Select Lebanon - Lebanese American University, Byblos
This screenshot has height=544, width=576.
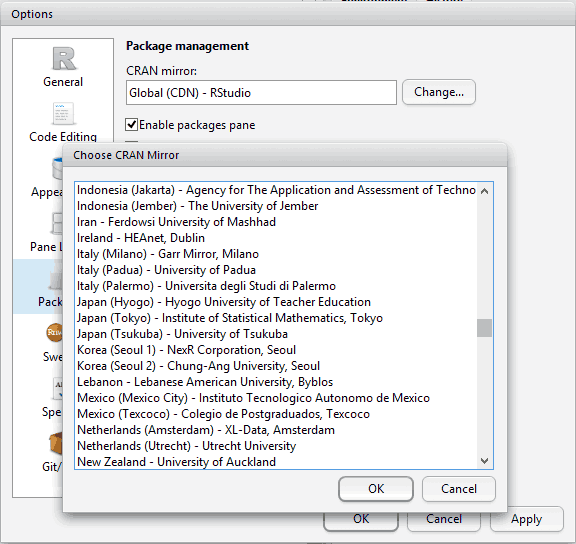tap(276, 382)
